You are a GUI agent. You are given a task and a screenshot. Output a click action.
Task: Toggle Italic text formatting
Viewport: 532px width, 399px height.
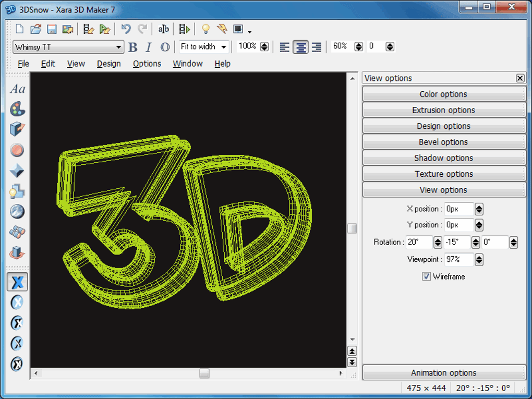click(x=149, y=47)
